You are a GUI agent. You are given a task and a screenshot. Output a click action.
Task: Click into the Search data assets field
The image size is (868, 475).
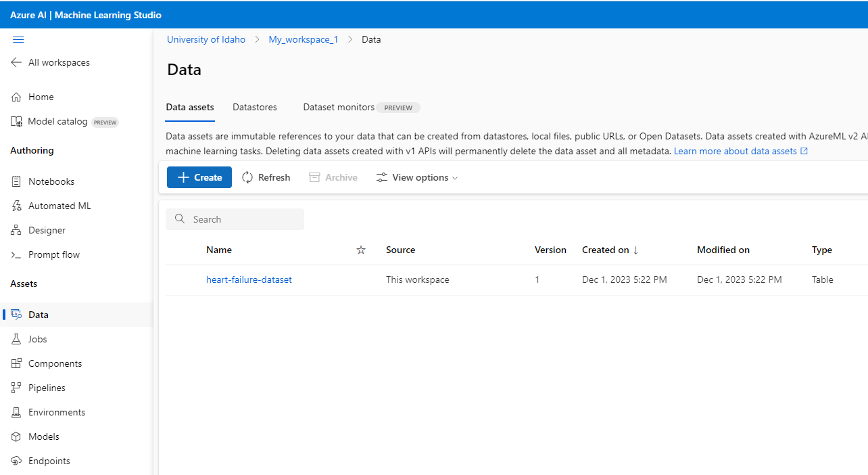point(235,219)
